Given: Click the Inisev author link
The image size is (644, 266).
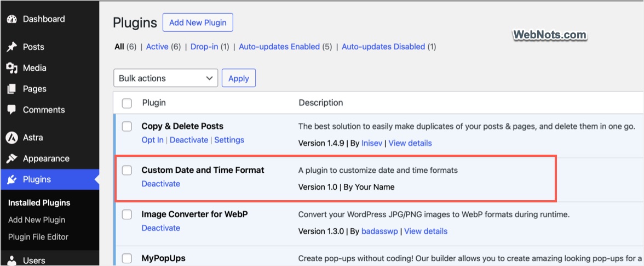Looking at the screenshot, I should 371,143.
